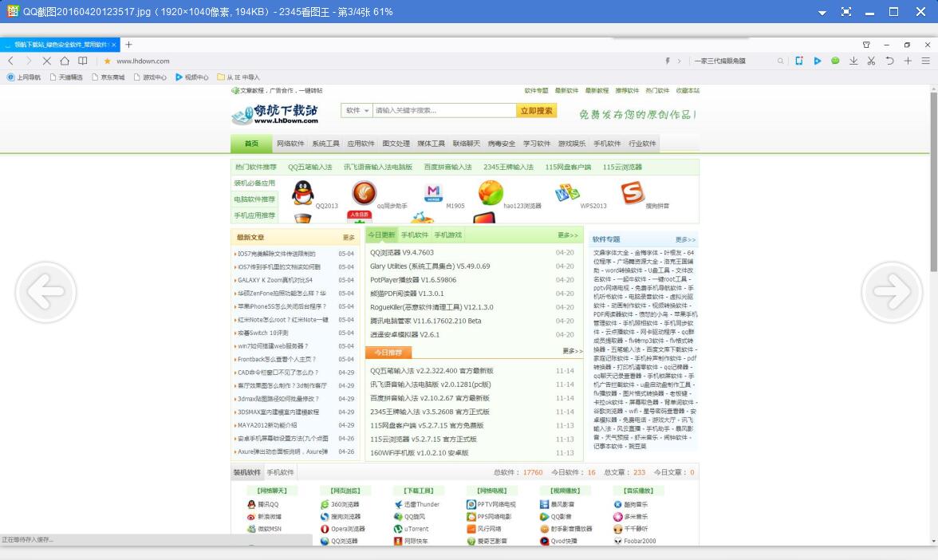Enter fullscreen mode in the image viewer
The image size is (938, 560).
pyautogui.click(x=845, y=12)
